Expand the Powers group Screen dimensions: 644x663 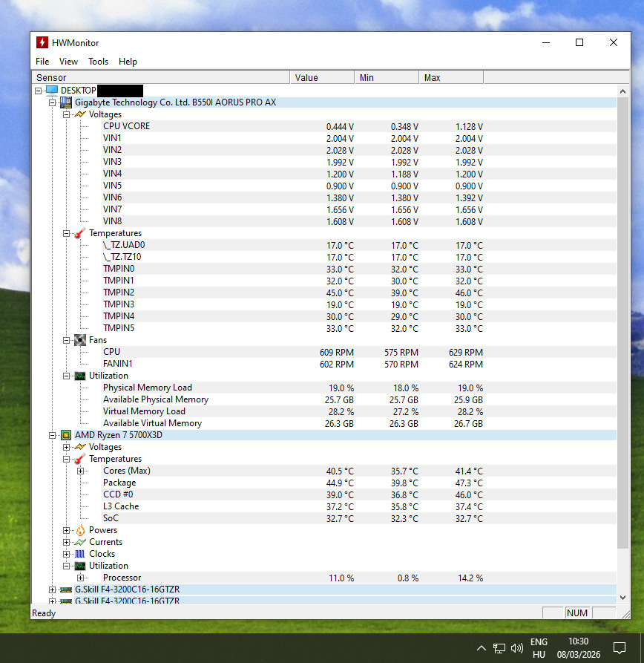pos(66,530)
